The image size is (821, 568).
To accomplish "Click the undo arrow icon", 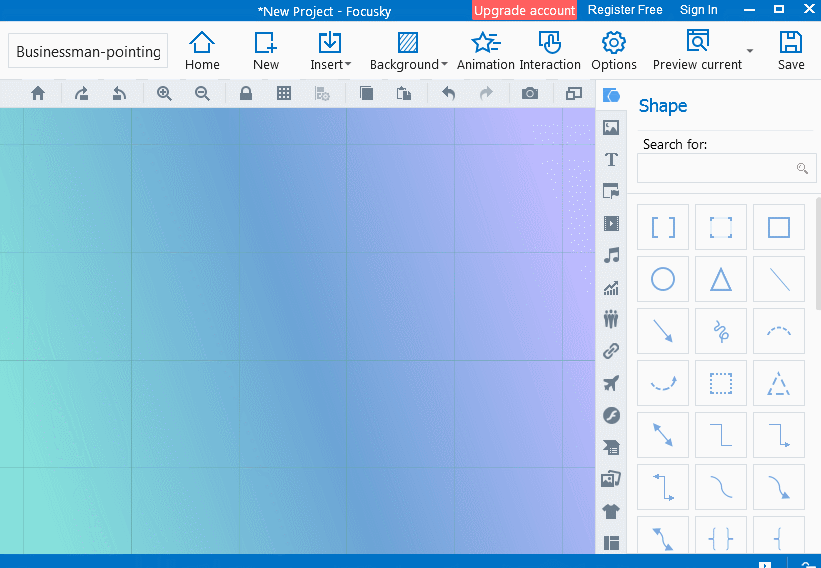I will point(449,93).
